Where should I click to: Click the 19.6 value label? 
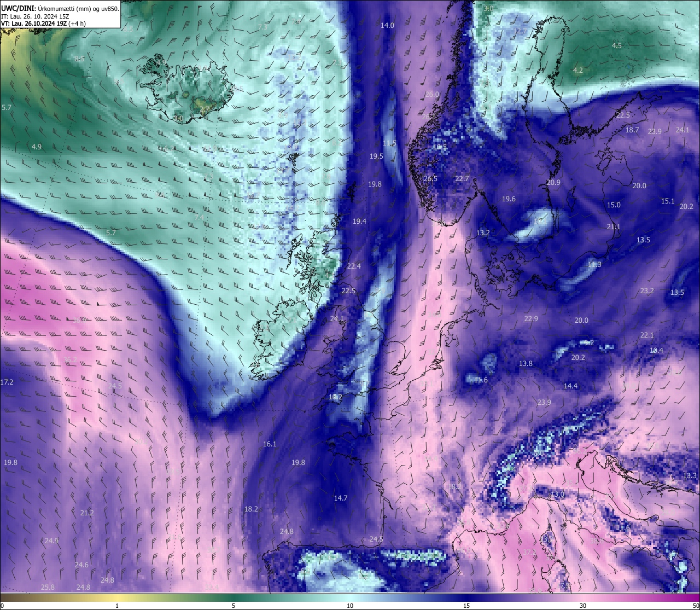point(509,199)
